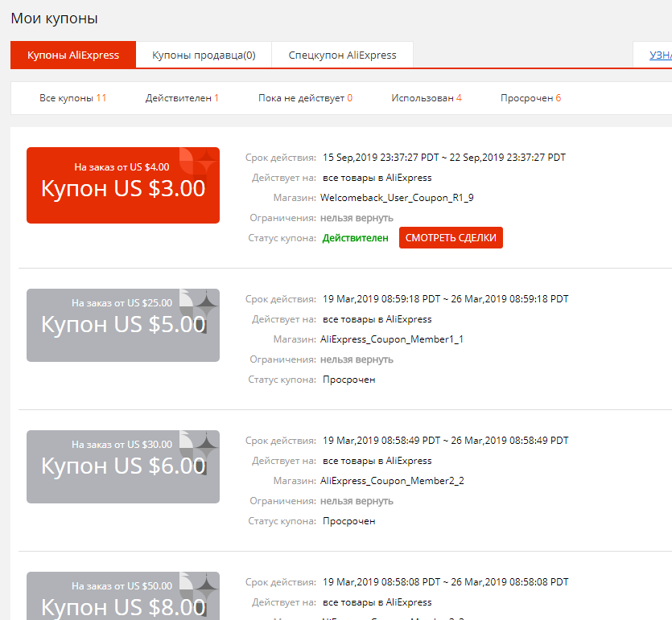Show Пока не действует 0 coupons
This screenshot has width=672, height=620.
tap(305, 98)
